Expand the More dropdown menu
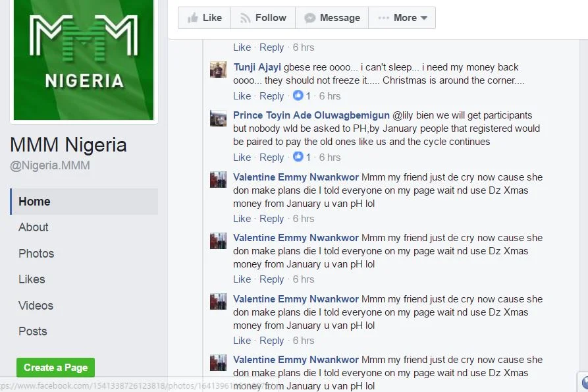 pos(402,18)
